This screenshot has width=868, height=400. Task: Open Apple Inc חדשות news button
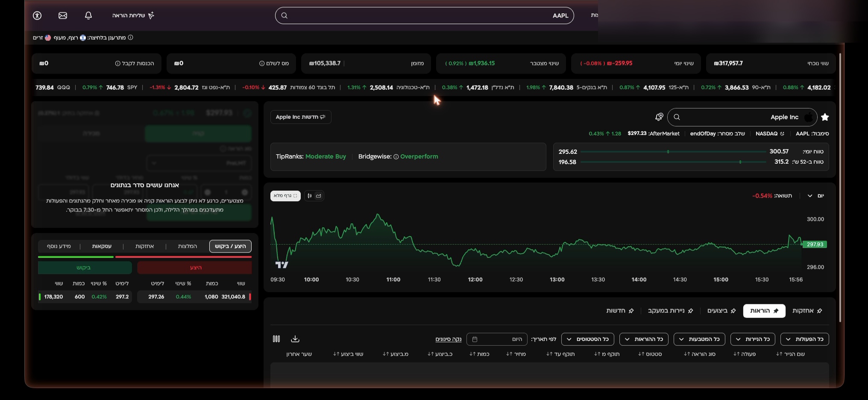[301, 117]
